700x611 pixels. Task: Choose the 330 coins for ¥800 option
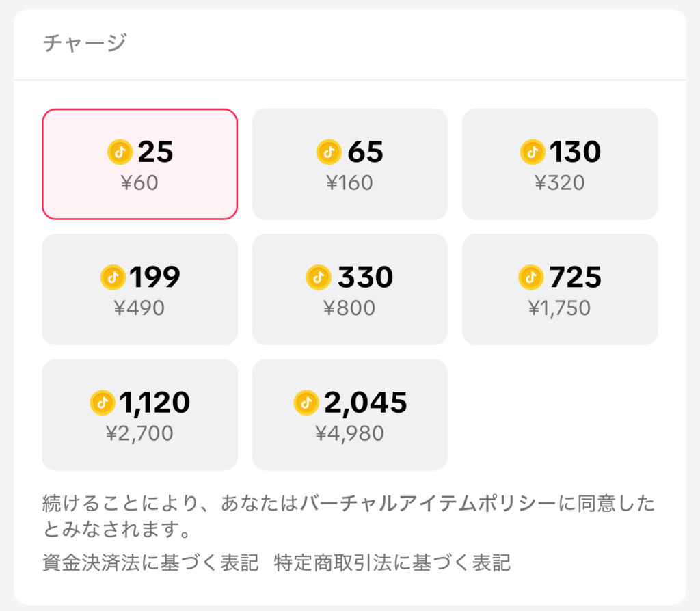[x=349, y=288]
